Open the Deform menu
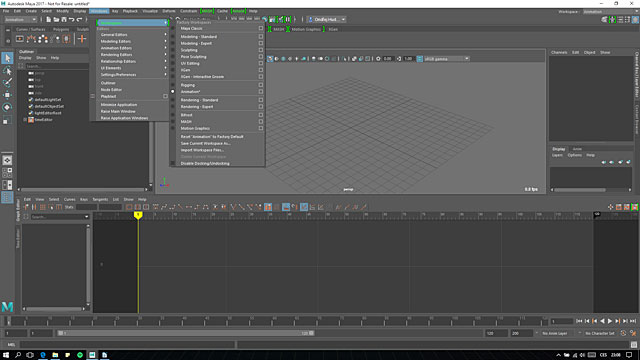The width and height of the screenshot is (640, 360). [x=169, y=11]
